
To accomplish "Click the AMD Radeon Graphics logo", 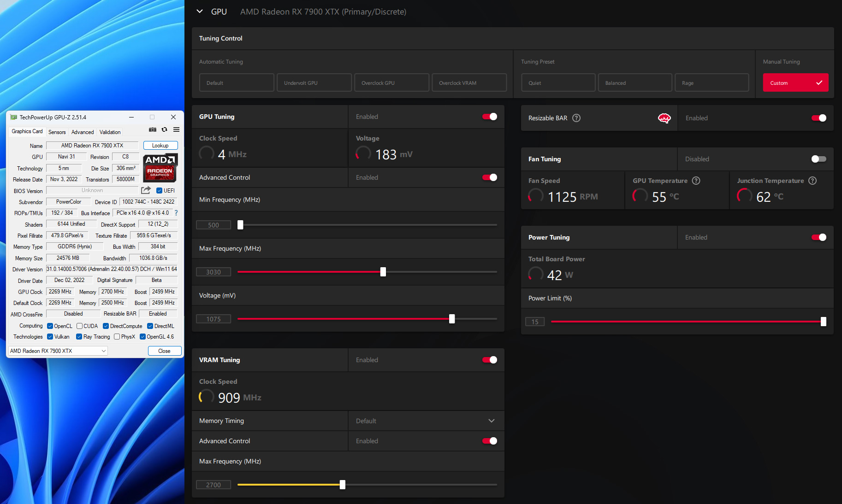I will point(160,168).
